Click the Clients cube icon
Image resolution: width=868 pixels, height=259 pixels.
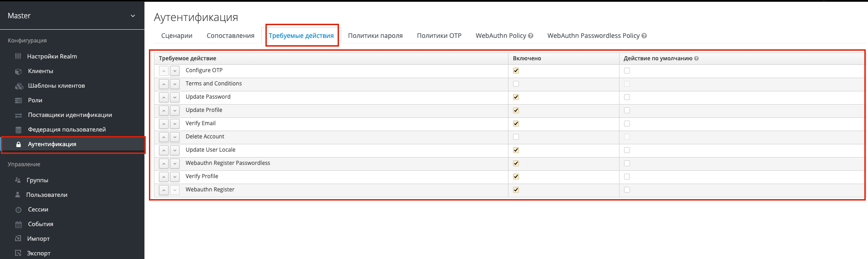click(x=18, y=71)
